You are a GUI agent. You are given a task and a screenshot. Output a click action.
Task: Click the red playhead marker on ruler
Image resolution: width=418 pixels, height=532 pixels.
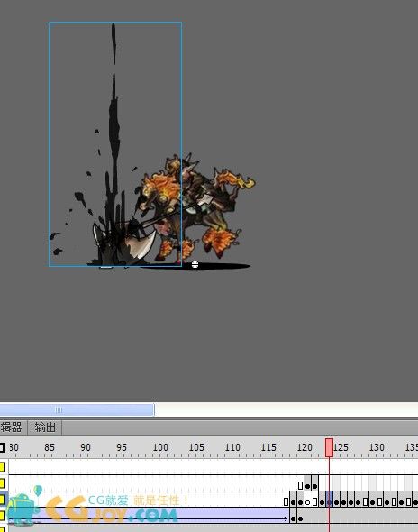pos(329,447)
